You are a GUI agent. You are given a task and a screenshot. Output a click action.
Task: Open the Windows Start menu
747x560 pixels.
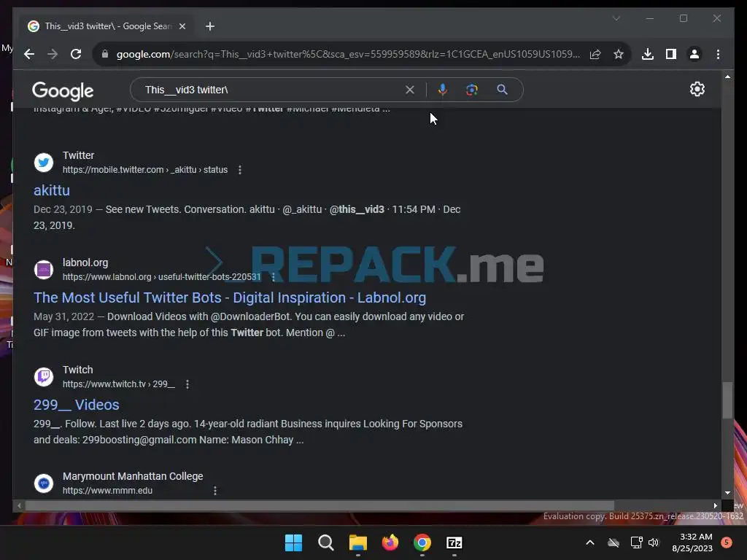pyautogui.click(x=293, y=542)
